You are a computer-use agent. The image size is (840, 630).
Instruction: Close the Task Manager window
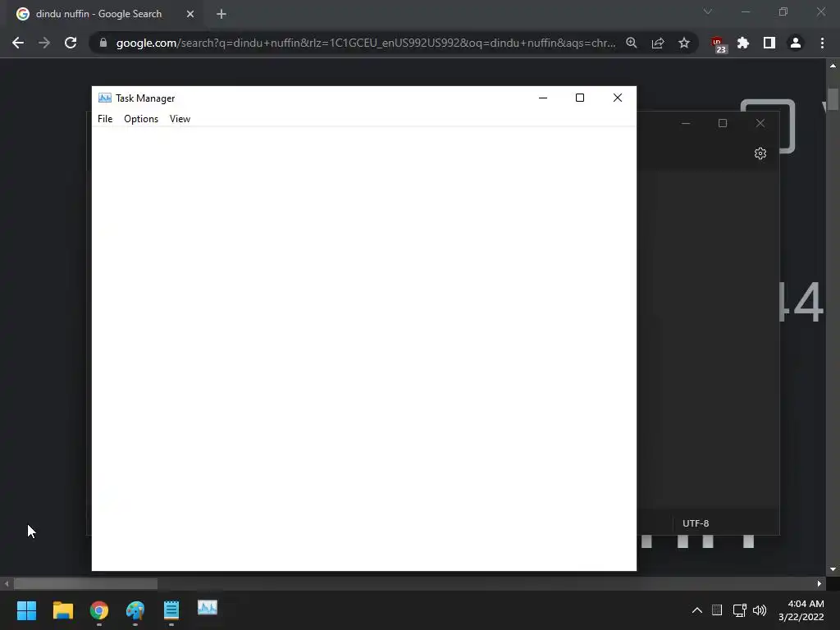618,98
